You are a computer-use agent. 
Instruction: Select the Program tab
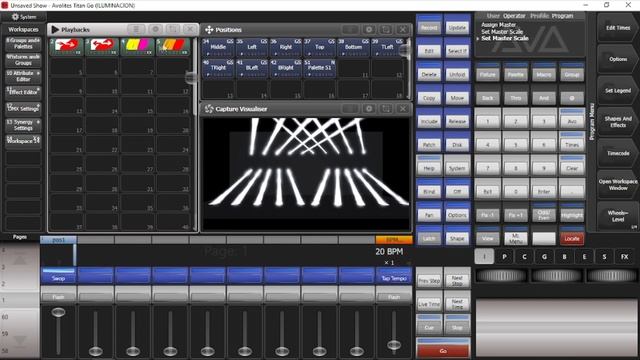(x=562, y=16)
